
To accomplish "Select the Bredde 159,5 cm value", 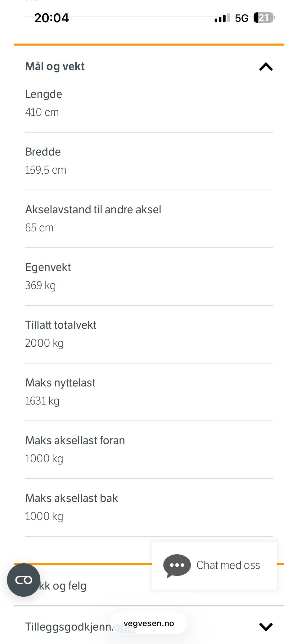I will 46,170.
